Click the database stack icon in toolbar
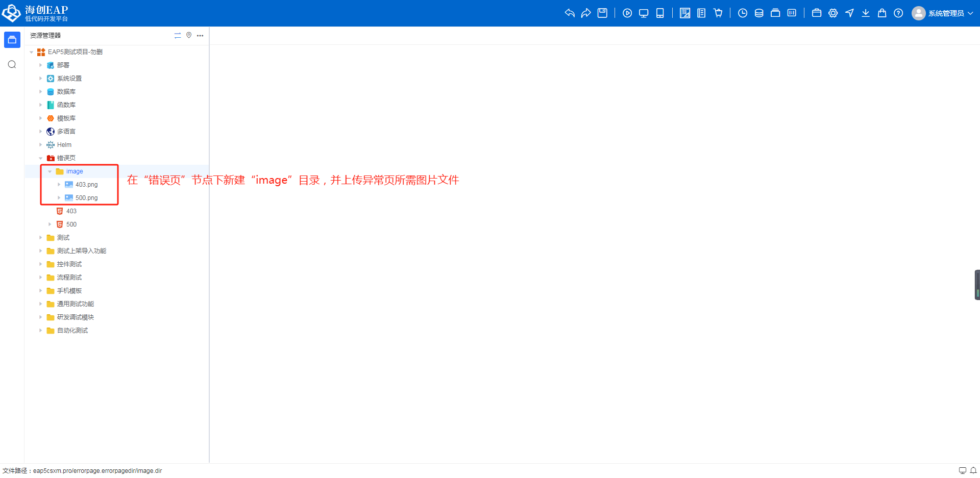The height and width of the screenshot is (478, 980). 759,13
